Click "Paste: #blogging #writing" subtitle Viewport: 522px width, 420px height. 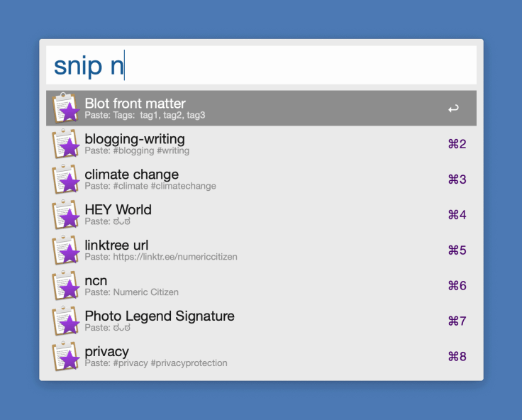(137, 150)
